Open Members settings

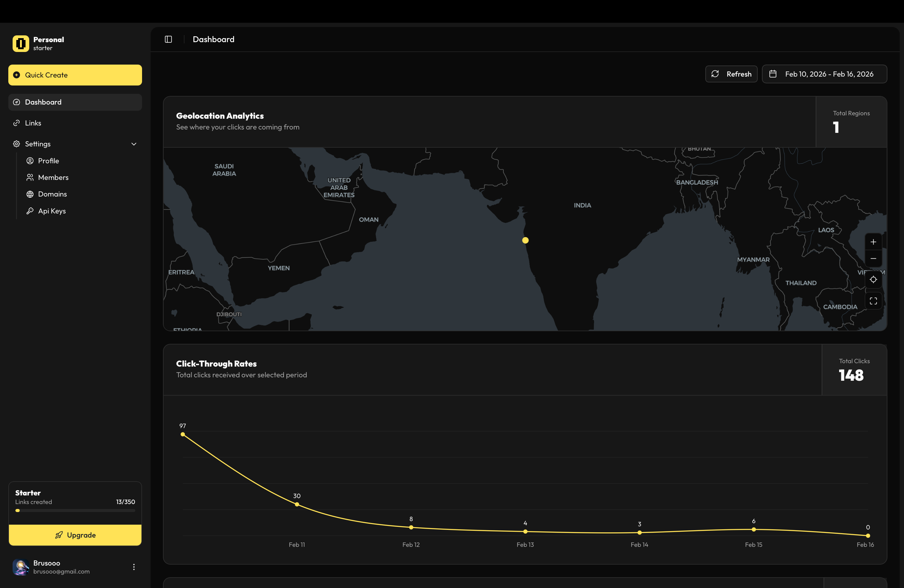pos(53,177)
